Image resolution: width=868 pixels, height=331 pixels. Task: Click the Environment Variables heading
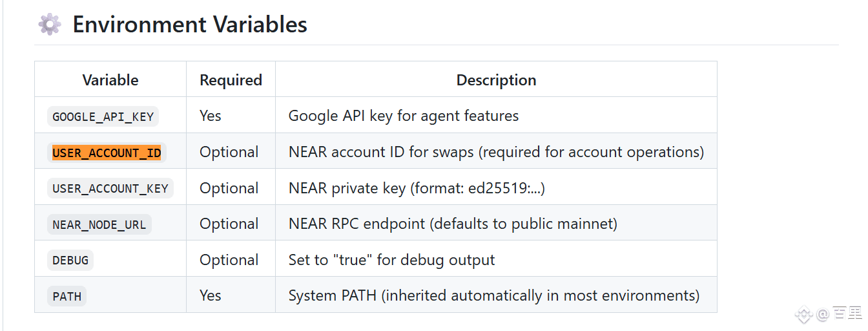tap(189, 25)
